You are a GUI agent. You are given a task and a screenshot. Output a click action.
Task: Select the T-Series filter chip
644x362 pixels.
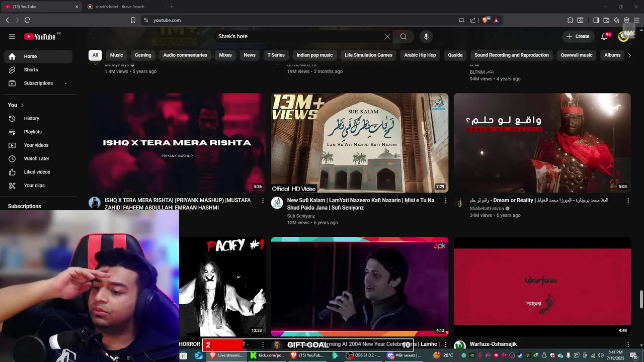point(276,55)
